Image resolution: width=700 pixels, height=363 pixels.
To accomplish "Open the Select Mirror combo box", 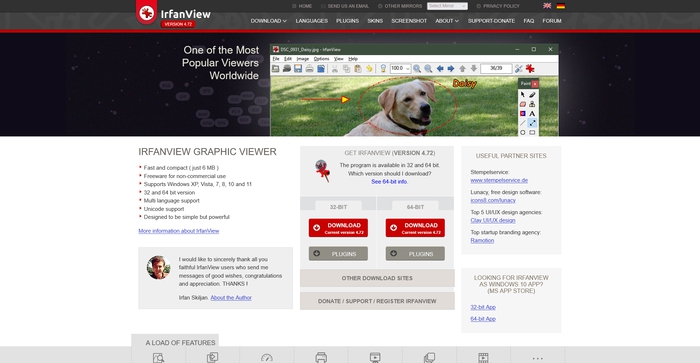I will (x=447, y=6).
